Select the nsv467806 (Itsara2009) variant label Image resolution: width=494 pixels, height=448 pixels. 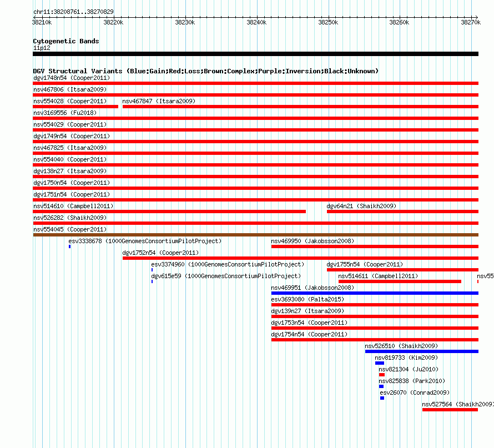point(70,89)
